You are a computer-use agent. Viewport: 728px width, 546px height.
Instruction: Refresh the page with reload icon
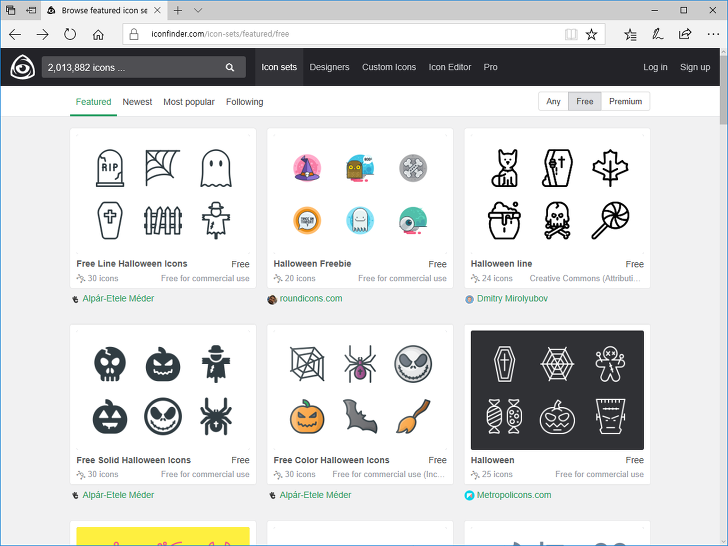pos(70,34)
